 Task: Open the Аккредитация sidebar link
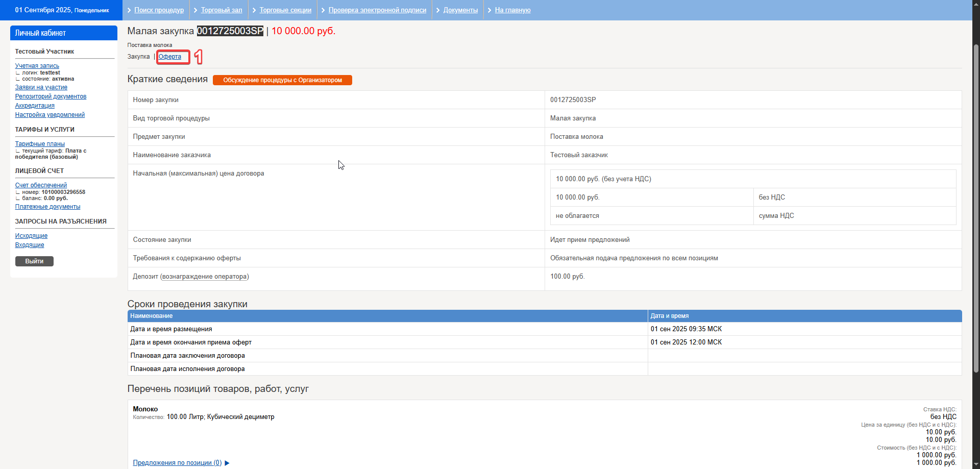click(x=35, y=106)
